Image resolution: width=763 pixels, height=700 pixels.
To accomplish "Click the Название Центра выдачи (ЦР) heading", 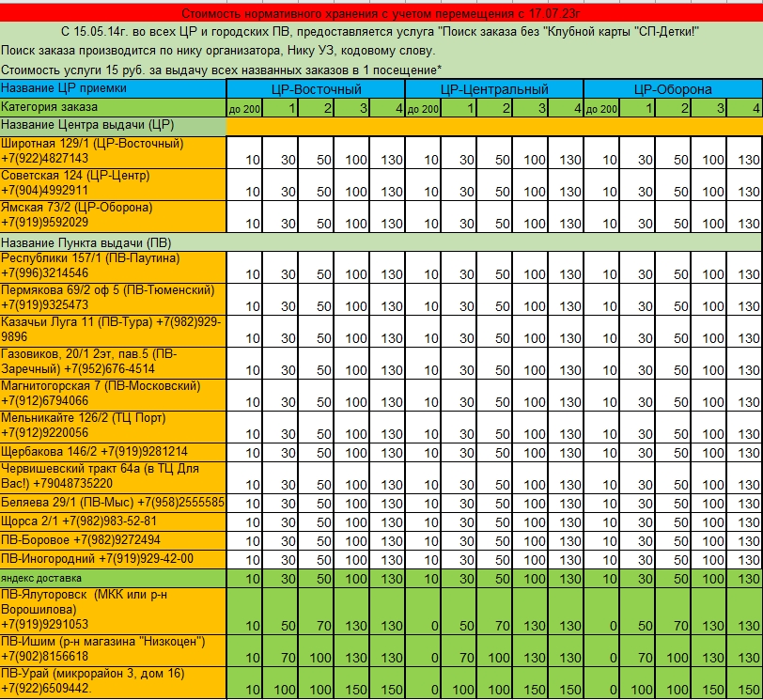I will click(x=113, y=126).
